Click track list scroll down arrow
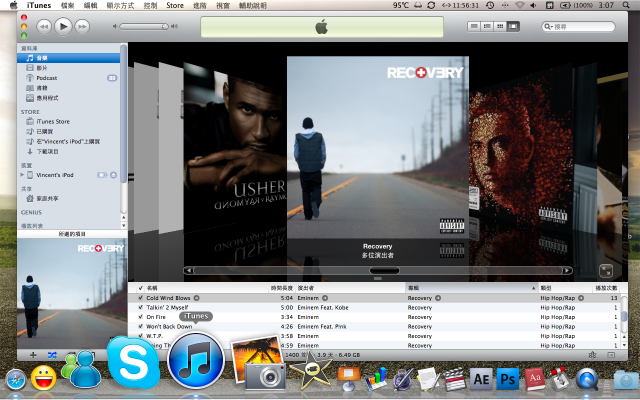This screenshot has width=640, height=400. click(x=624, y=345)
